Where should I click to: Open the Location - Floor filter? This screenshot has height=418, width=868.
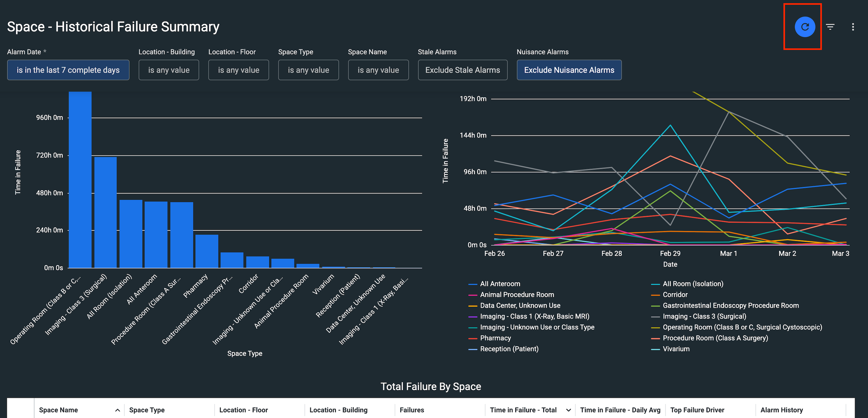[x=238, y=70]
